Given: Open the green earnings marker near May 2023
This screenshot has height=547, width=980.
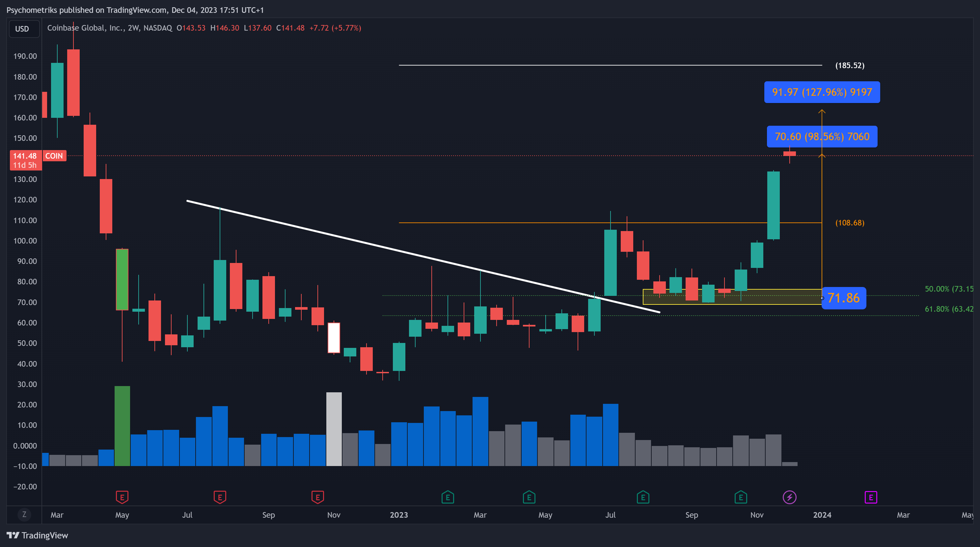Looking at the screenshot, I should [x=529, y=497].
